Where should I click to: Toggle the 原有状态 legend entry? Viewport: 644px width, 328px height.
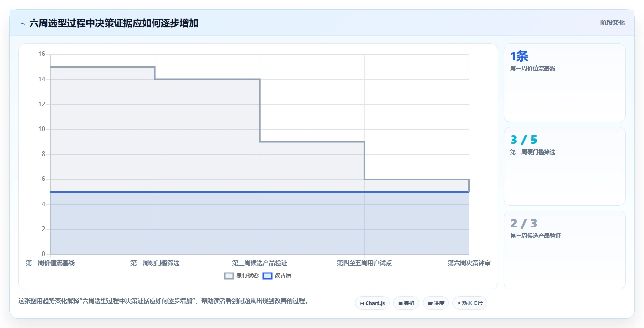tap(241, 275)
